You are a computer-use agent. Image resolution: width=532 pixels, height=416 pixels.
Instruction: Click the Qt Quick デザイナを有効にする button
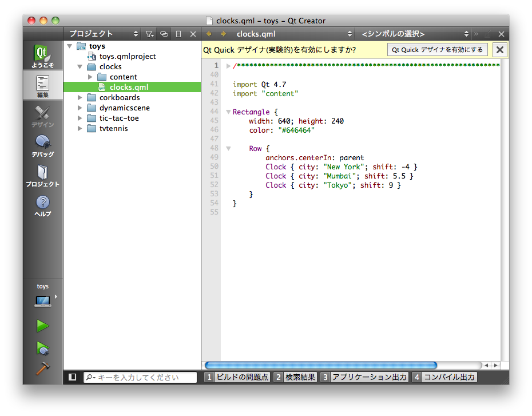pos(438,50)
